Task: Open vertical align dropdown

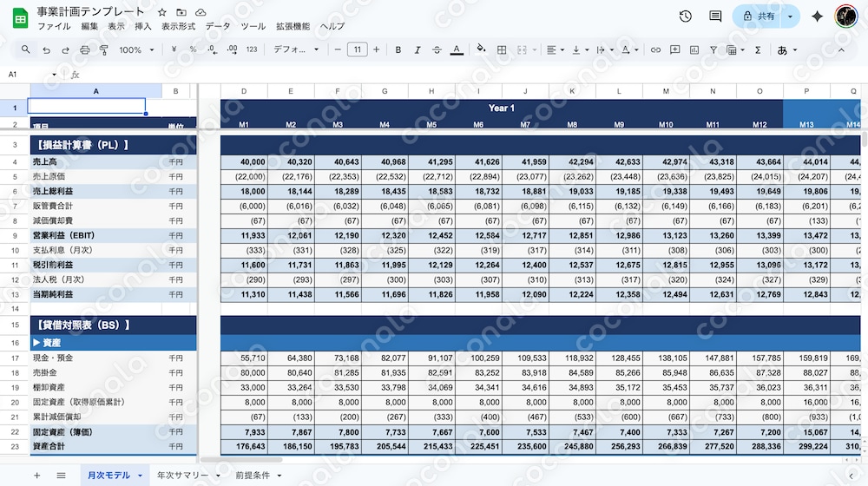Action: 580,49
